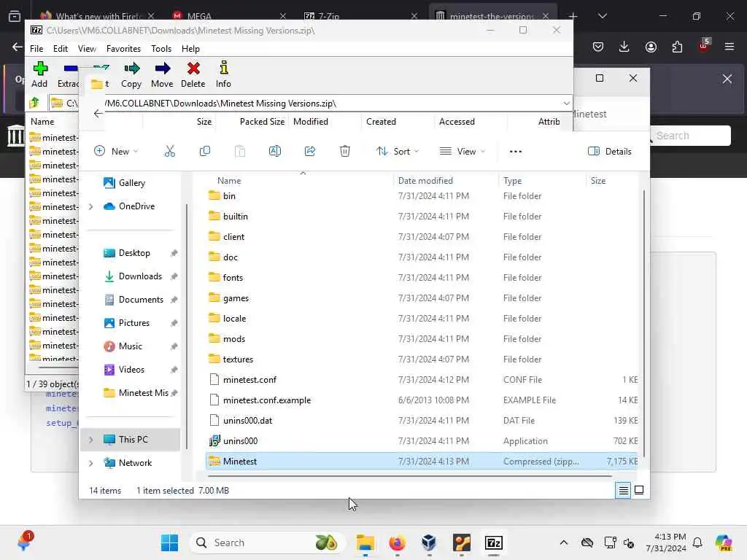Click the Search field behind Explorer
This screenshot has height=560, width=747.
(691, 136)
